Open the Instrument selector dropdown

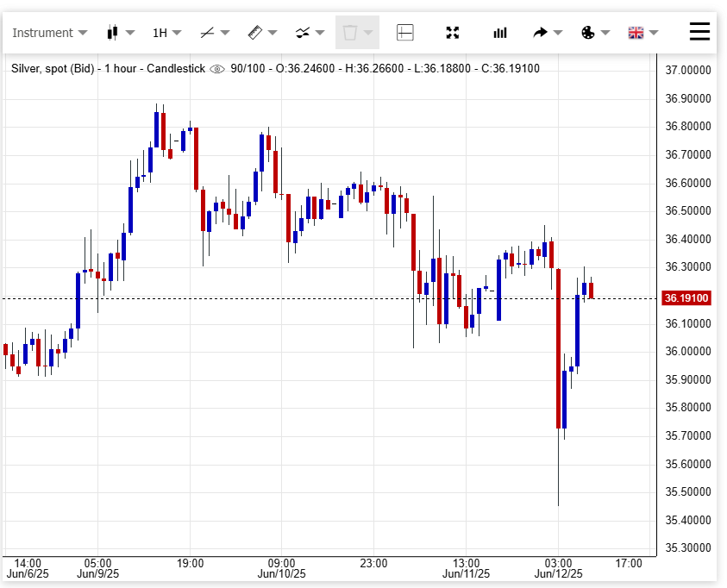tap(49, 33)
